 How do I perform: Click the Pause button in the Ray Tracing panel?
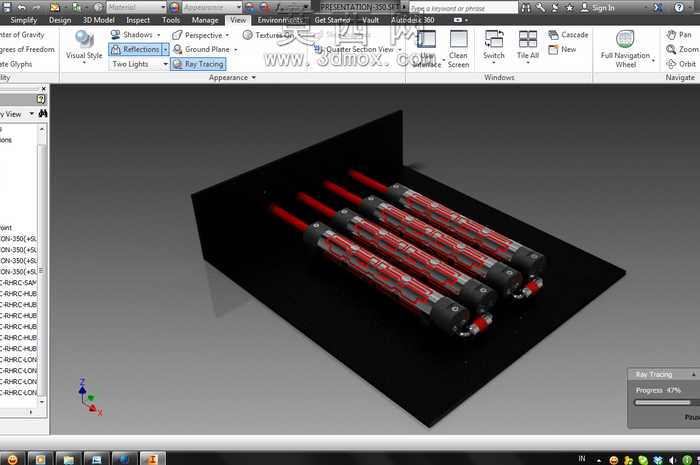[x=692, y=417]
